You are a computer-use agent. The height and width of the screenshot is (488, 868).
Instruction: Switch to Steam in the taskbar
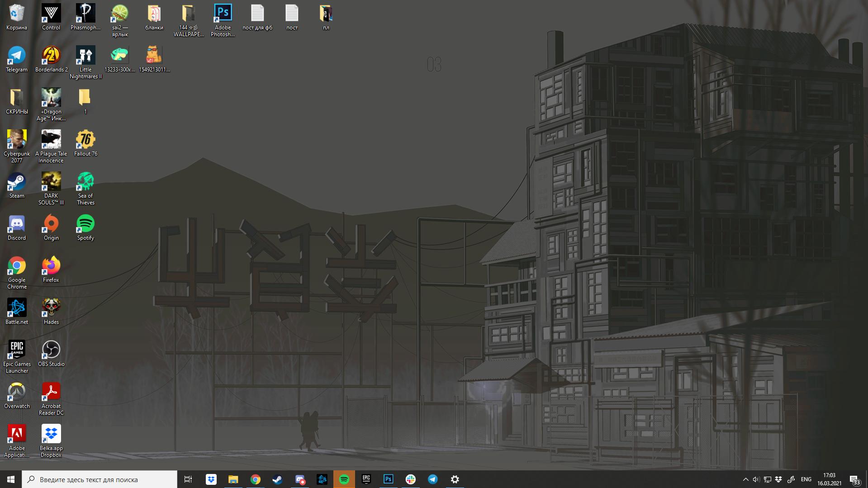pyautogui.click(x=278, y=479)
